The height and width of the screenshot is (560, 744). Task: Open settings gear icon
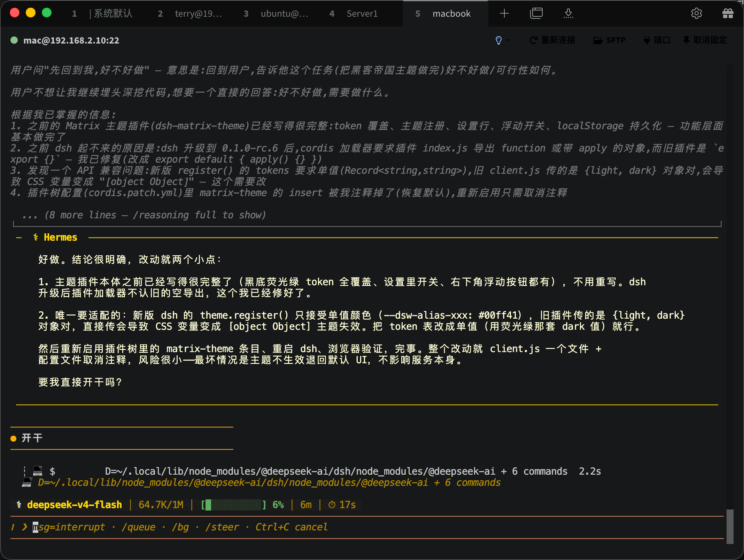tap(696, 14)
